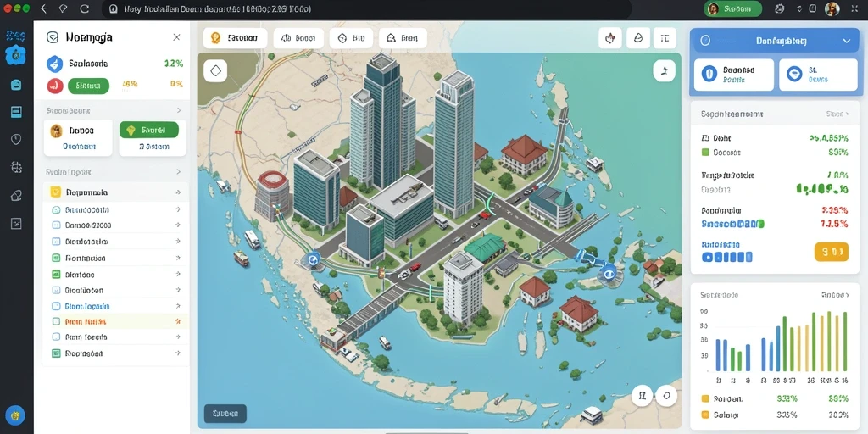Viewport: 868px width, 434px height.
Task: Reload the page using the refresh icon
Action: pos(84,8)
